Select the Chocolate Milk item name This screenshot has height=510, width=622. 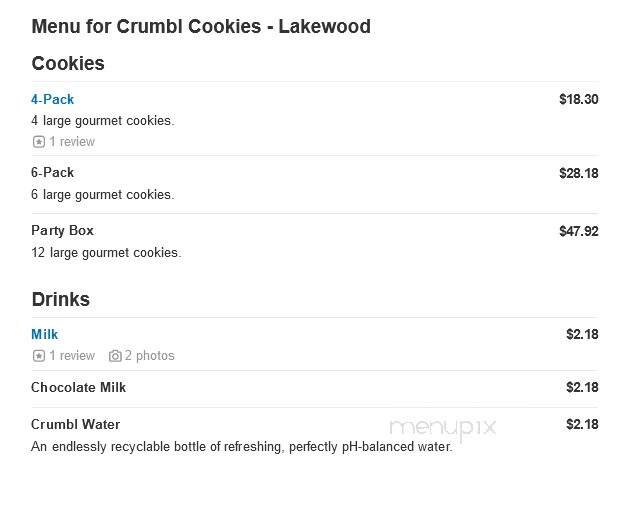[x=78, y=387]
